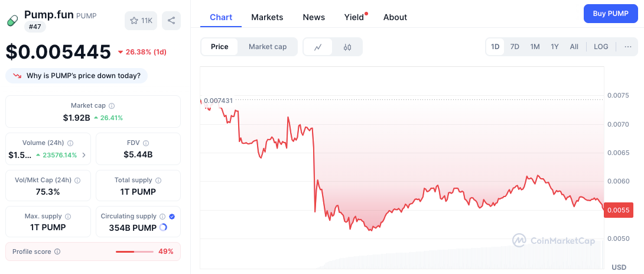
Task: Switch to the Yield tab
Action: pos(354,17)
